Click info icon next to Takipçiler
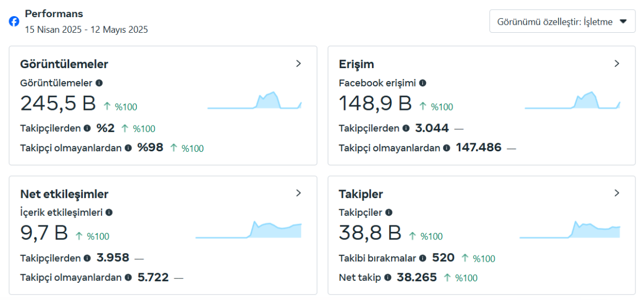This screenshot has height=300, width=644. coord(389,213)
